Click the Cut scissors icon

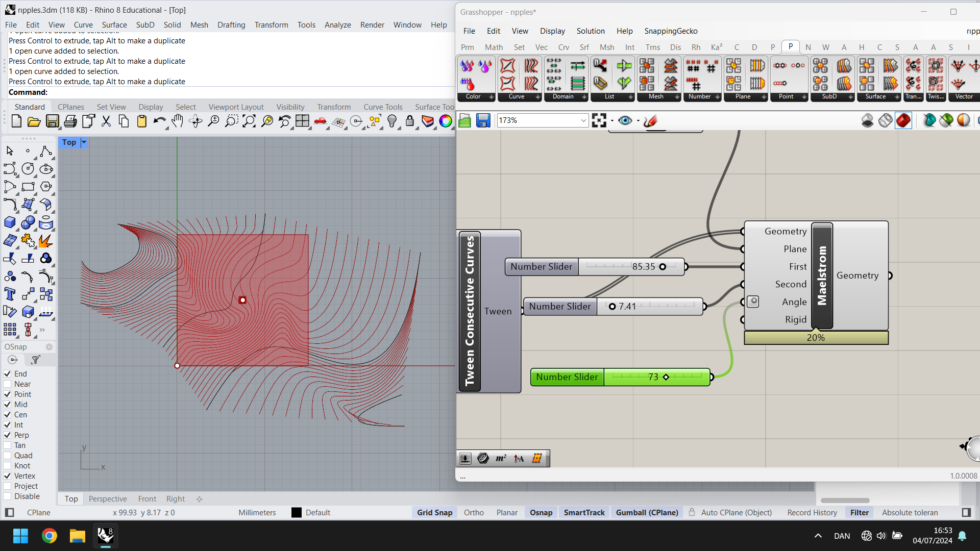(106, 121)
